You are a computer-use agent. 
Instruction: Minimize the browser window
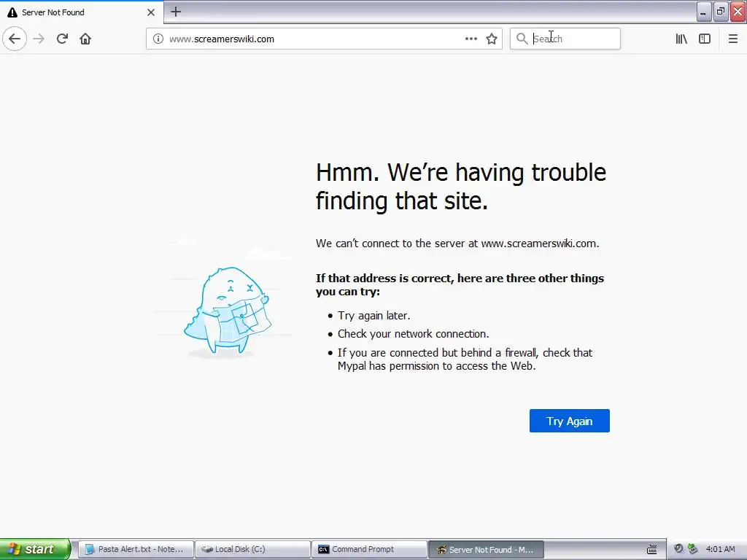click(703, 12)
